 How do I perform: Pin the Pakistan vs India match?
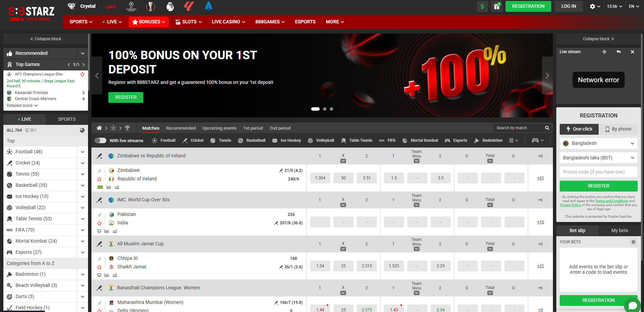point(99,215)
